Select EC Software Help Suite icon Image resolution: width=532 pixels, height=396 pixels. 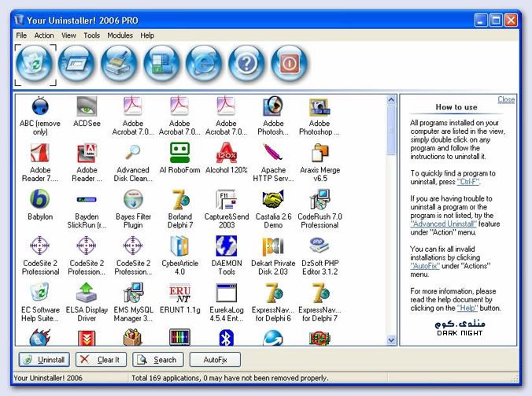click(39, 293)
